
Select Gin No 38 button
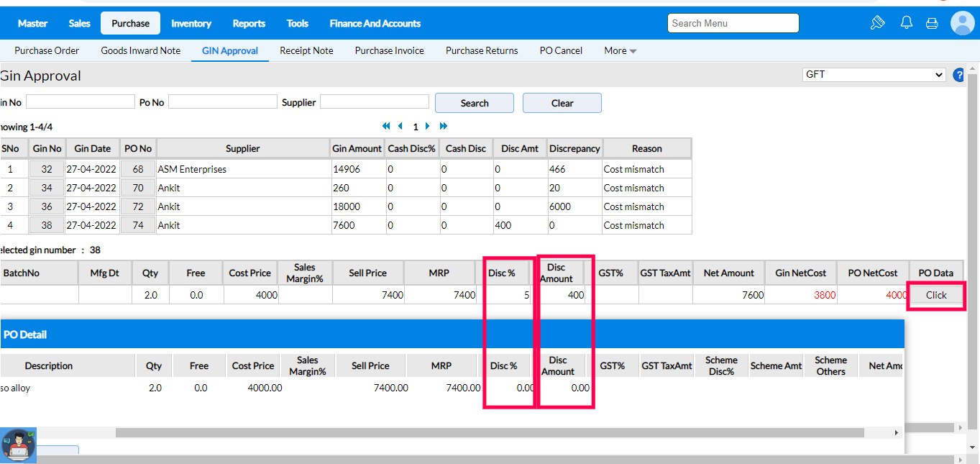point(47,225)
